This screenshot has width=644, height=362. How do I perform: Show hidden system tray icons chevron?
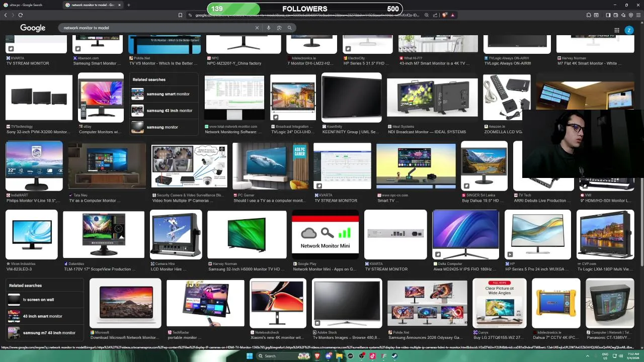587,356
